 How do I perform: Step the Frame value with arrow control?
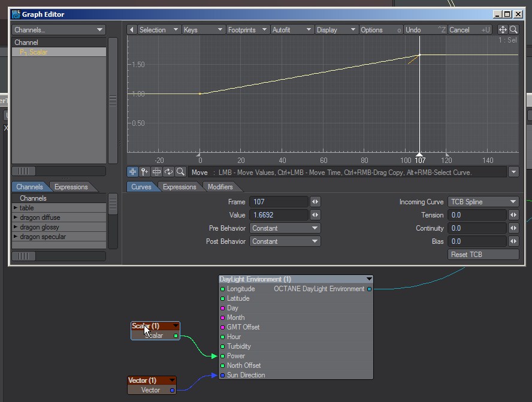tap(315, 202)
